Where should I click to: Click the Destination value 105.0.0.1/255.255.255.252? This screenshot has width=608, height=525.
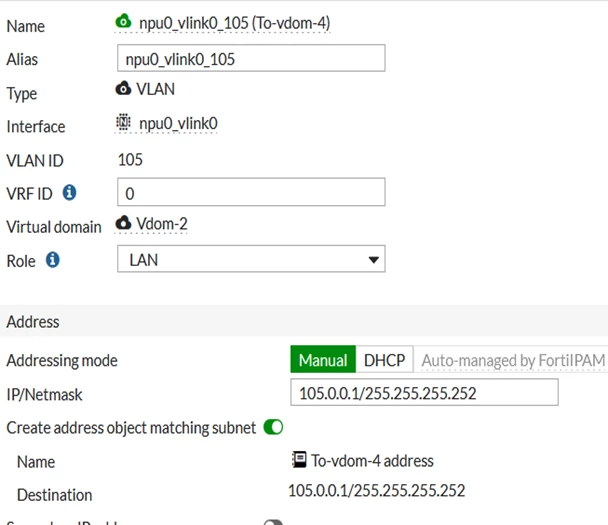point(376,491)
